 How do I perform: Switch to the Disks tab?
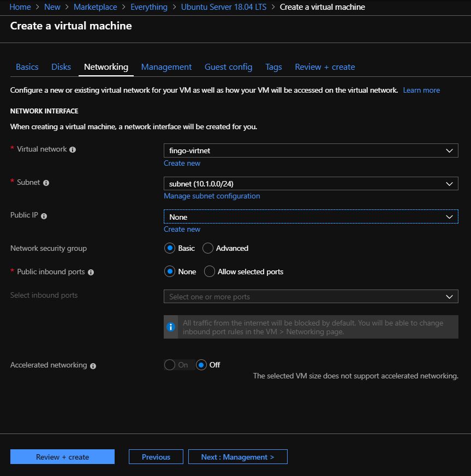pyautogui.click(x=61, y=67)
